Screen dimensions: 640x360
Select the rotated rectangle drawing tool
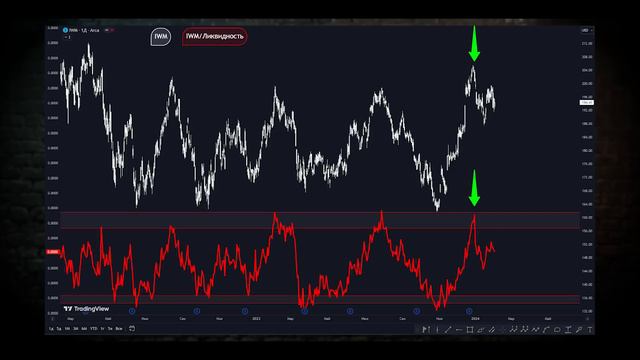click(x=480, y=329)
